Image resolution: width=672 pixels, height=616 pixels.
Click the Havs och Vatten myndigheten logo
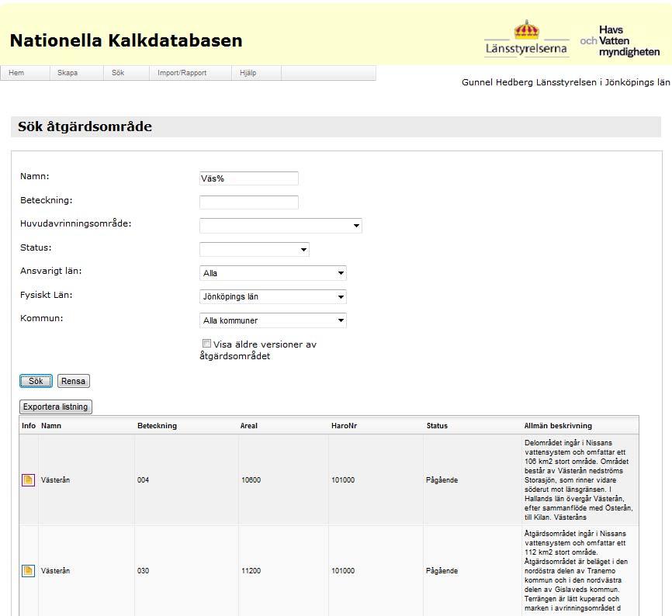(620, 40)
